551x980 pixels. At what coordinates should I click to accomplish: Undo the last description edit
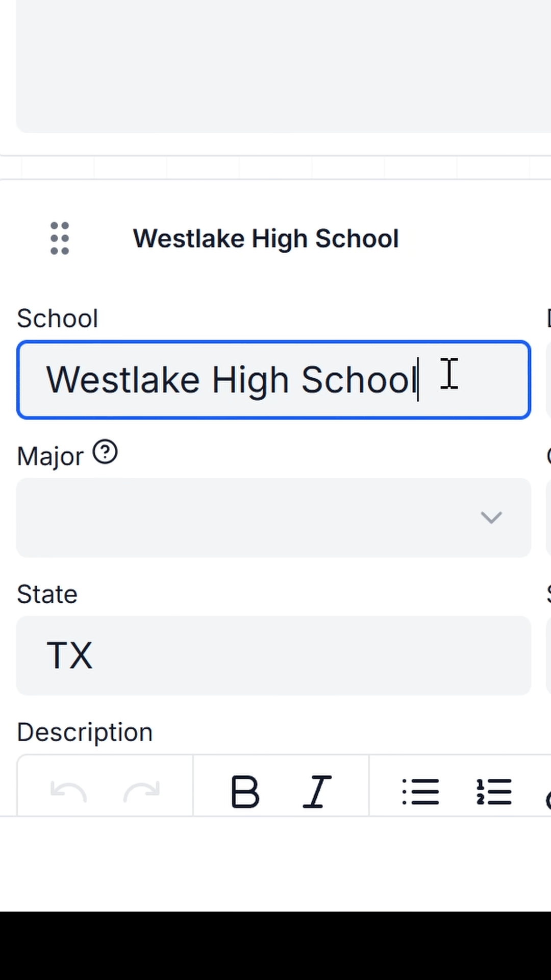click(x=68, y=792)
